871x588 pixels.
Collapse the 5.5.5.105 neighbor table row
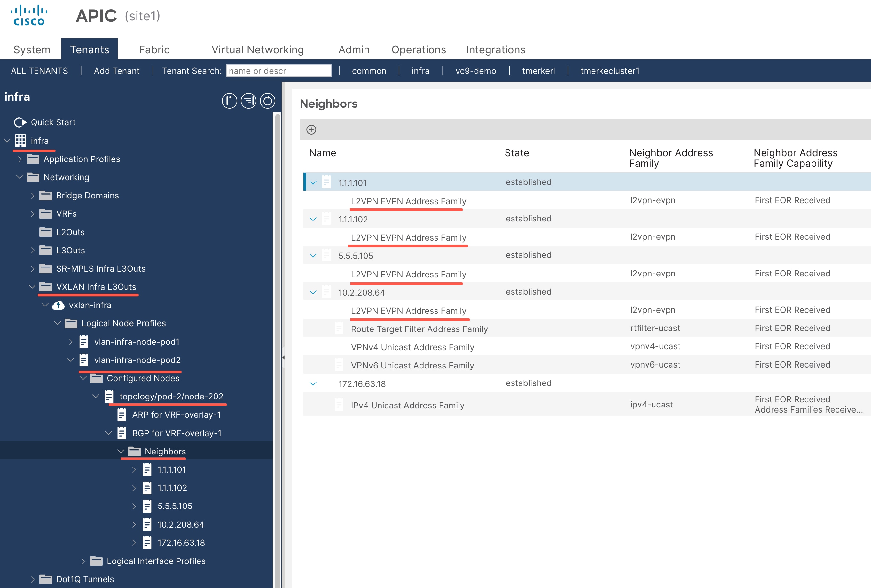click(313, 256)
